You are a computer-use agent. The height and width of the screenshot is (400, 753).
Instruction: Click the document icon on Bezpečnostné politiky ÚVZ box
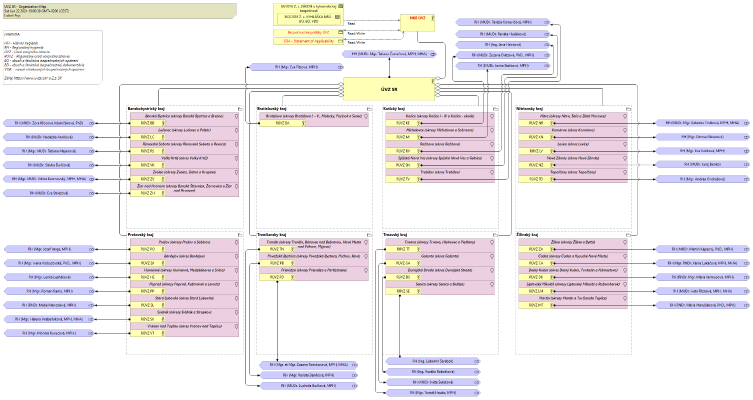340,33
